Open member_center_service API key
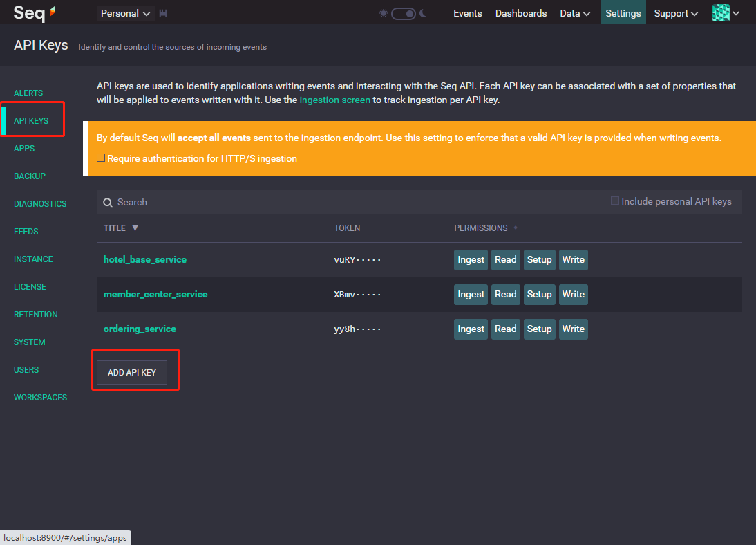 click(155, 295)
